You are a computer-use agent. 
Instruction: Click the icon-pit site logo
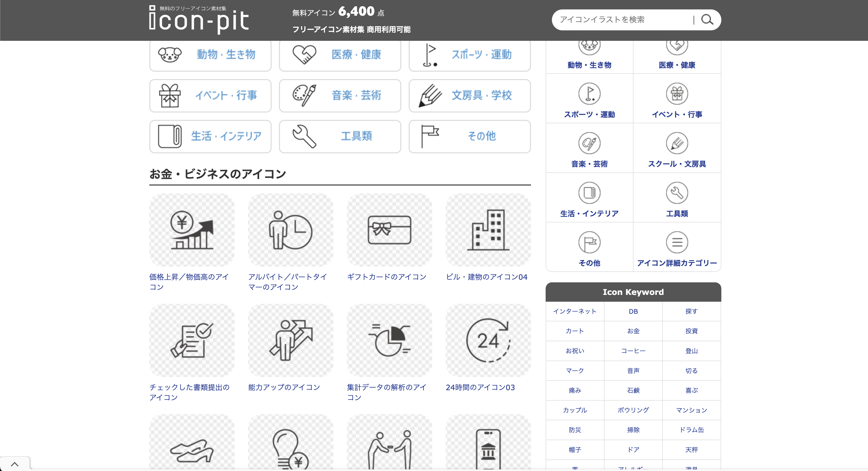pyautogui.click(x=199, y=20)
